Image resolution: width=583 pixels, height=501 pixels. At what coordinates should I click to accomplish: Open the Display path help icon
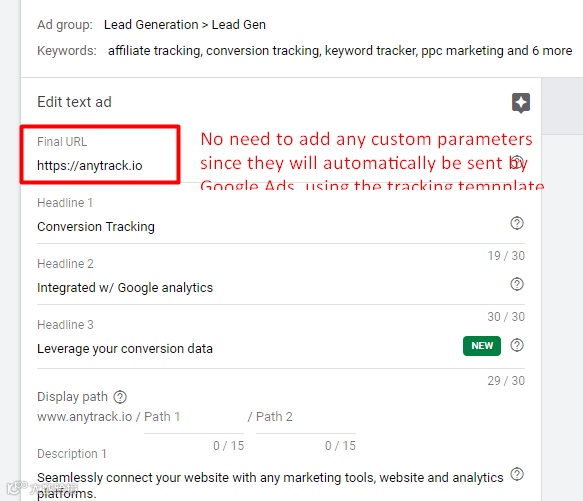[120, 397]
